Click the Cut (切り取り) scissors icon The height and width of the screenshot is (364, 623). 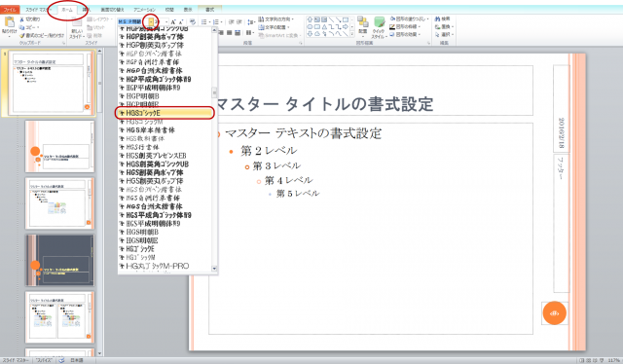pyautogui.click(x=21, y=19)
